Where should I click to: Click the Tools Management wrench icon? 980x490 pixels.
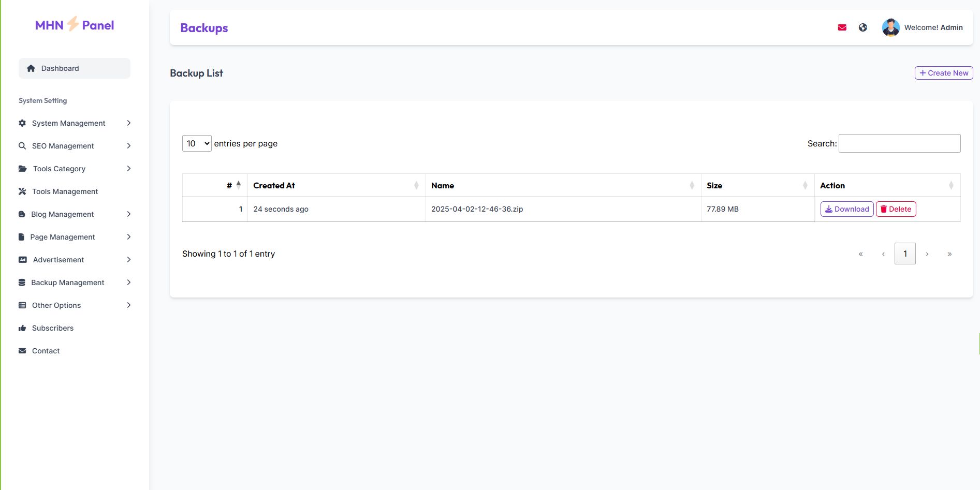coord(22,191)
